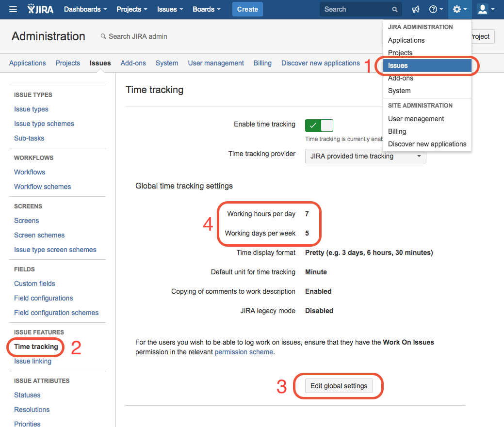Switch to the System admin tab

point(167,63)
